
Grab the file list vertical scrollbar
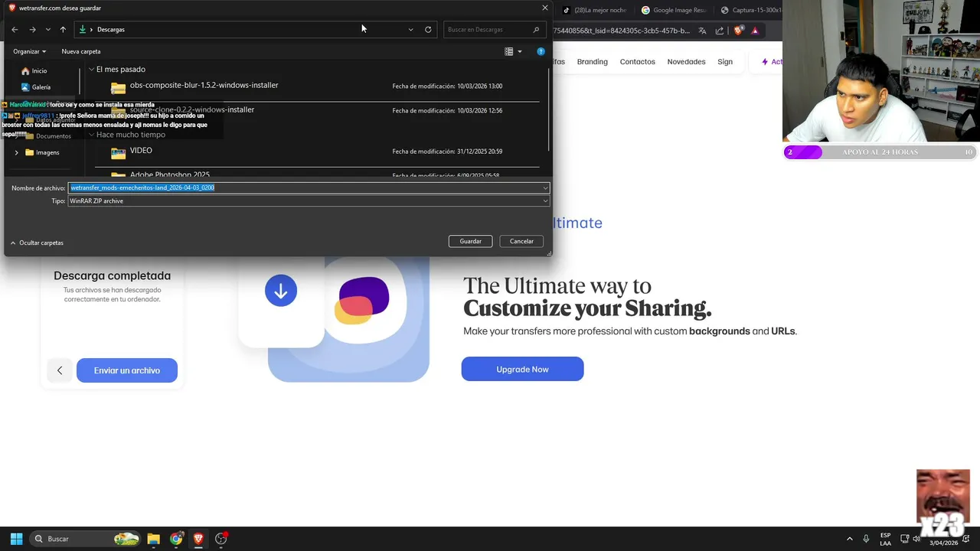tap(549, 111)
